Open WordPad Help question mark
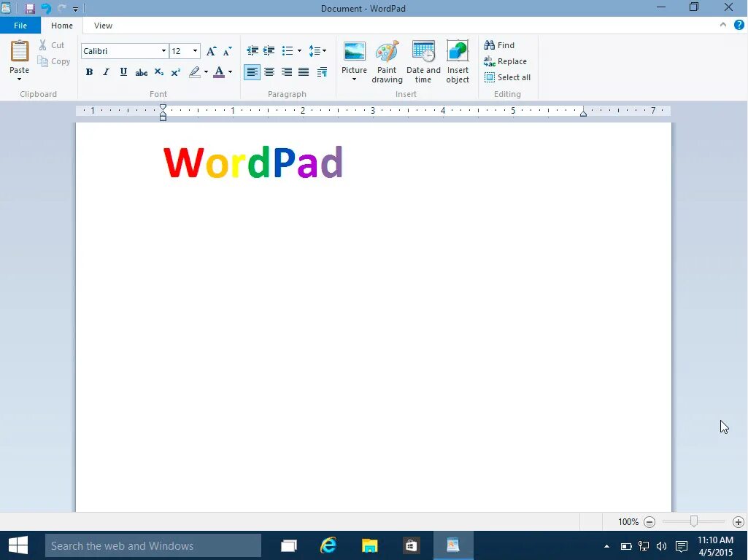Viewport: 748px width, 560px height. pyautogui.click(x=739, y=25)
